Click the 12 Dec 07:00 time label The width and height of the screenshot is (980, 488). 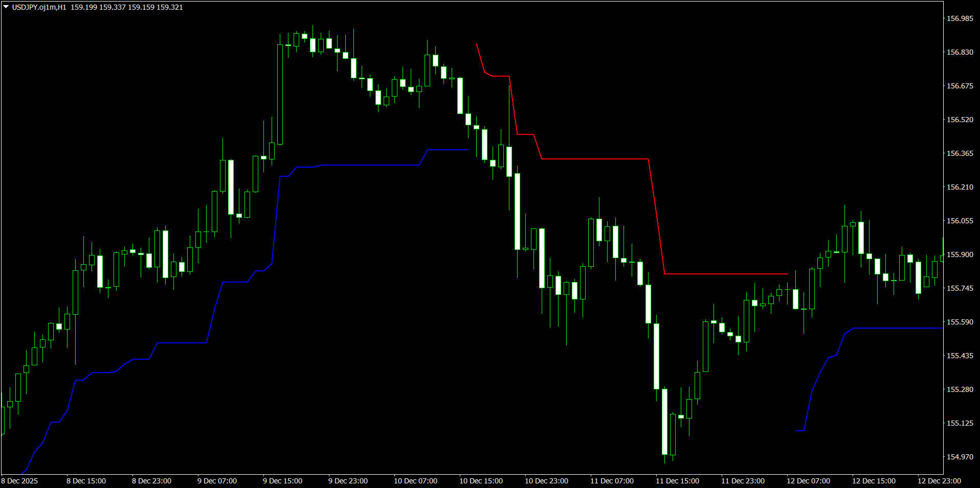pos(808,481)
